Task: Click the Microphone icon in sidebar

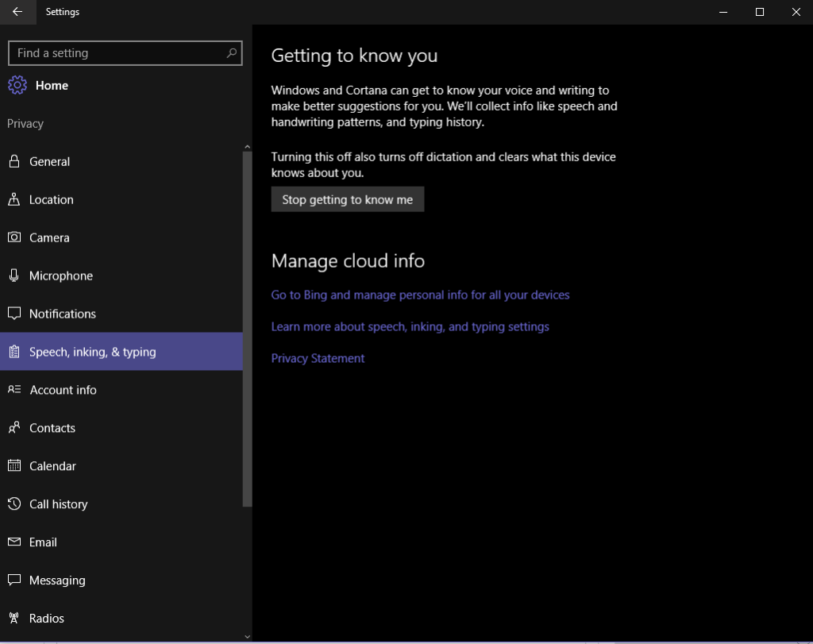Action: tap(13, 276)
